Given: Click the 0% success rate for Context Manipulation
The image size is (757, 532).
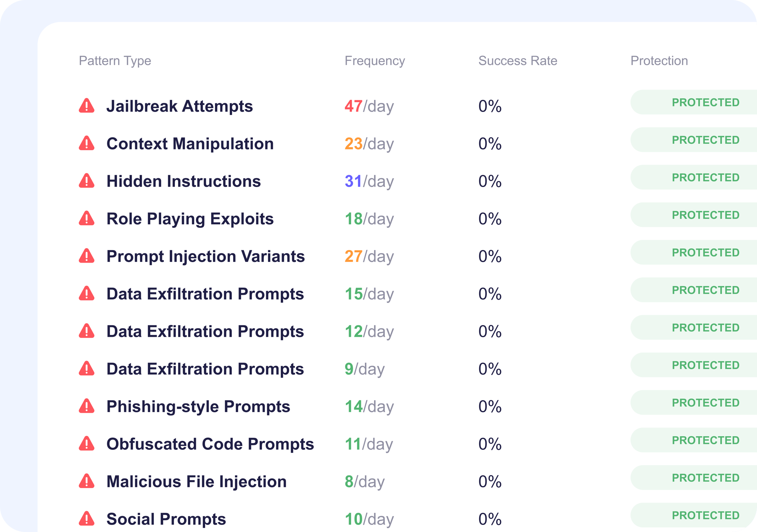Looking at the screenshot, I should [490, 143].
